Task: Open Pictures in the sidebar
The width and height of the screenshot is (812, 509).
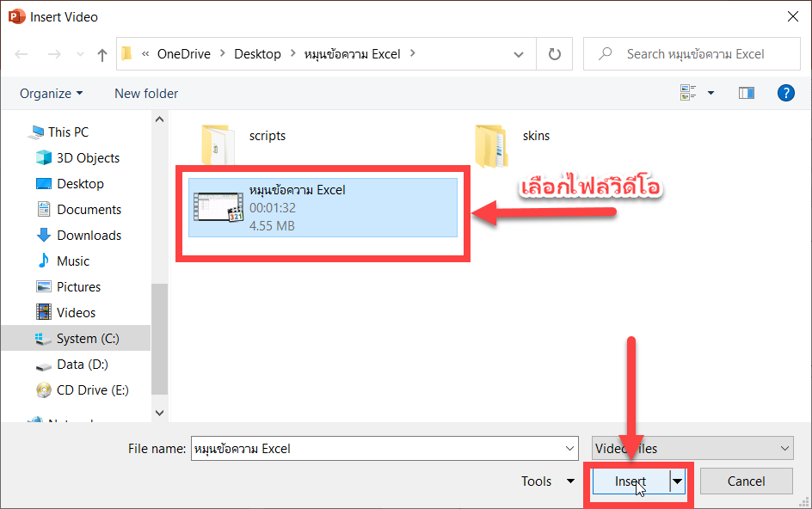Action: (x=79, y=287)
